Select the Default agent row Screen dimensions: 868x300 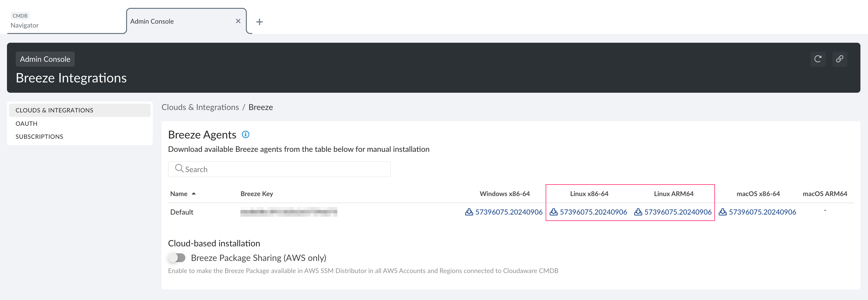182,212
